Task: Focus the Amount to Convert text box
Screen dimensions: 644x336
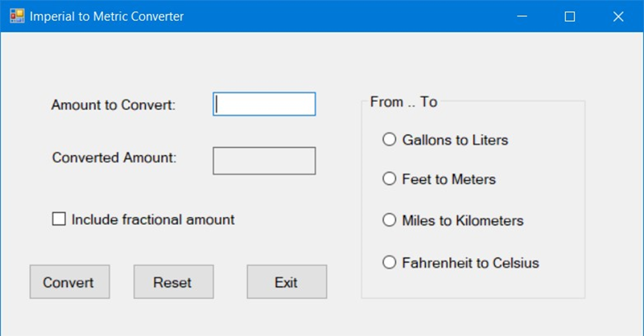Action: tap(264, 104)
